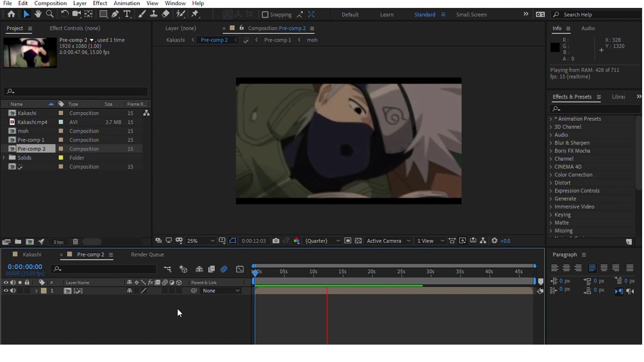Expand the Keying effects category
The width and height of the screenshot is (644, 362).
pyautogui.click(x=552, y=216)
